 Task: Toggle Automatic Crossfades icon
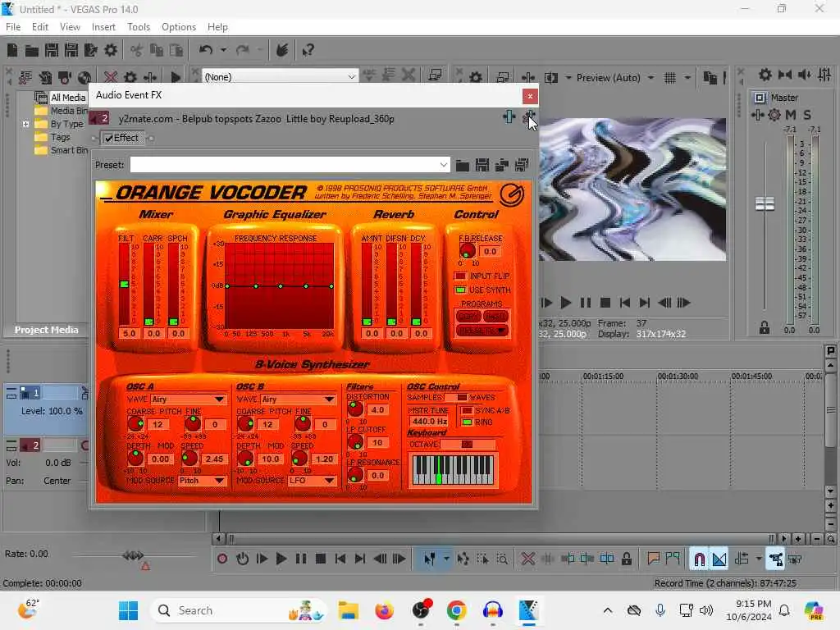coord(719,559)
